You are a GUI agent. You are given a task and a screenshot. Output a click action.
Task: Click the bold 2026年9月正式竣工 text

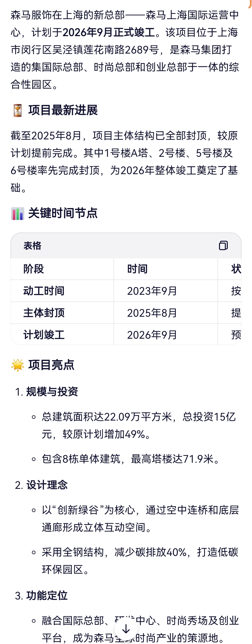coord(109,33)
